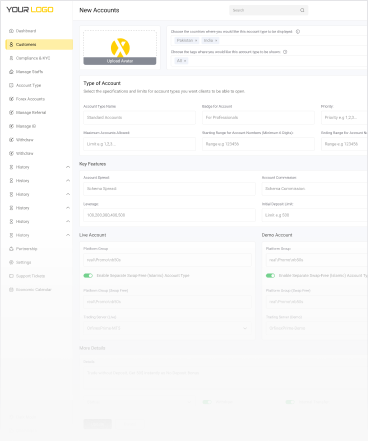368x441 pixels.
Task: Toggle Live Account separate Swap-Free switch
Action: click(88, 275)
